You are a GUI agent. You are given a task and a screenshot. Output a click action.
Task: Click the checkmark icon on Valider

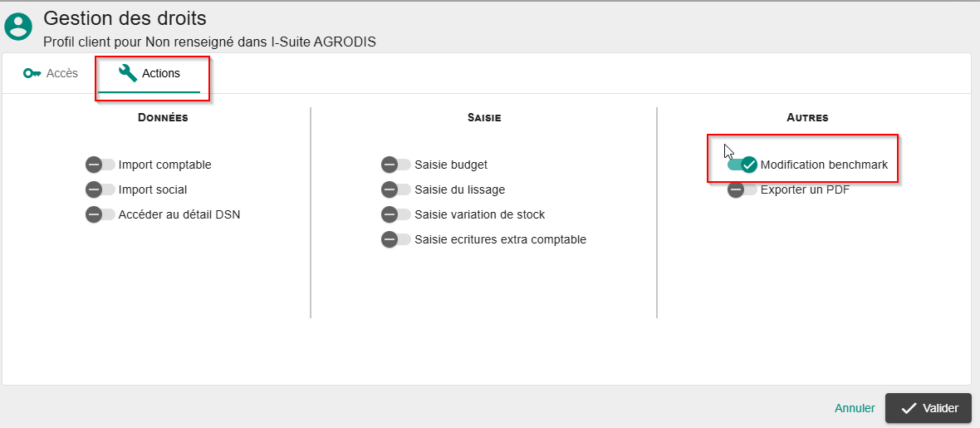(909, 408)
